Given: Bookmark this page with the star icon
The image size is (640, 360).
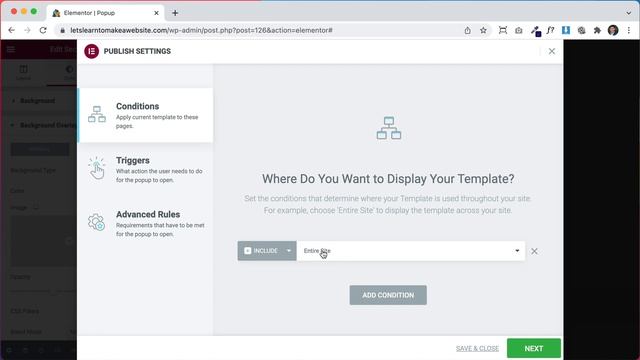Looking at the screenshot, I should coord(483,30).
